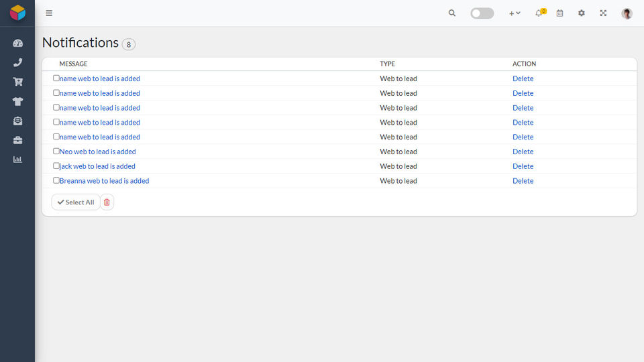The image size is (644, 362).
Task: Click the MESSAGE column header
Action: (x=74, y=64)
